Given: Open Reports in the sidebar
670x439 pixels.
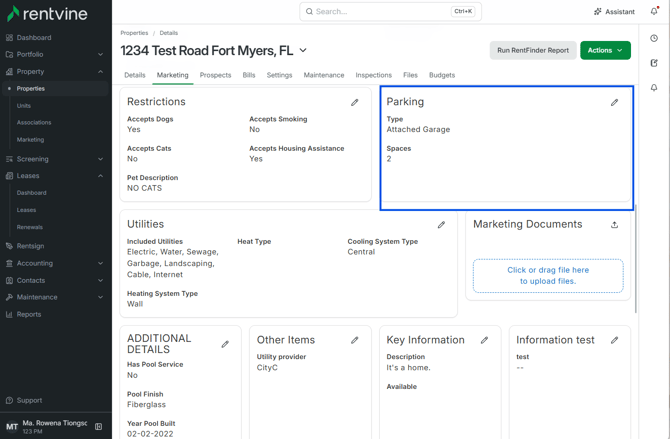Looking at the screenshot, I should (x=29, y=314).
